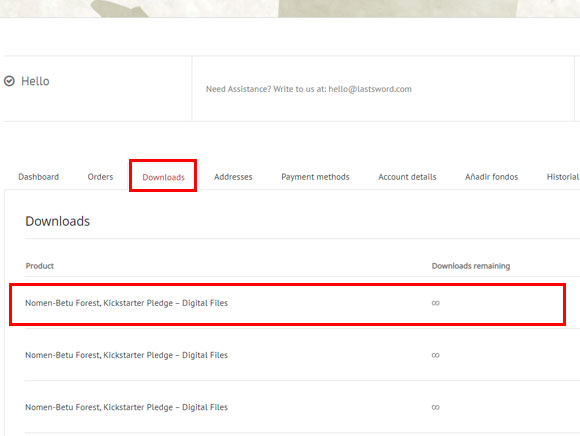This screenshot has width=580, height=436.
Task: Open the highlighted Nomen-Betu Forest Digital Files entry
Action: (127, 303)
